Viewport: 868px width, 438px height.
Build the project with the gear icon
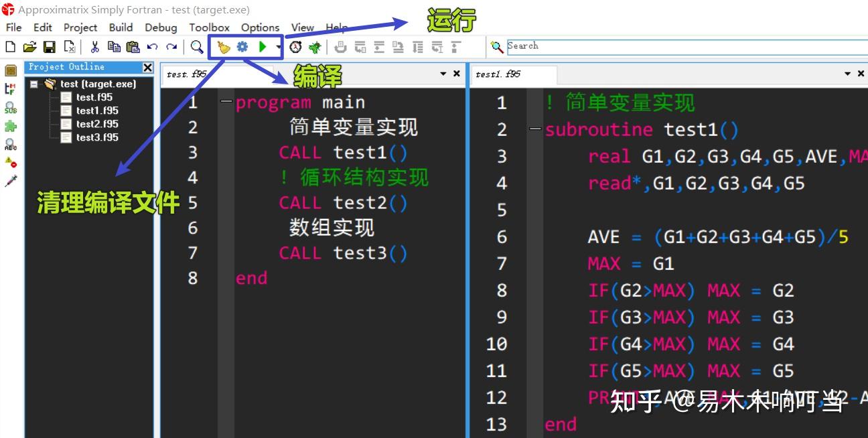coord(242,47)
